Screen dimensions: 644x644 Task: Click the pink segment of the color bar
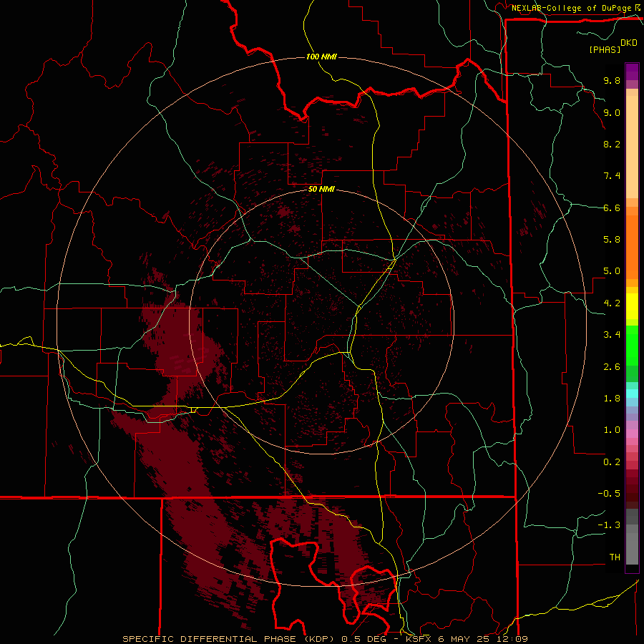pyautogui.click(x=632, y=434)
